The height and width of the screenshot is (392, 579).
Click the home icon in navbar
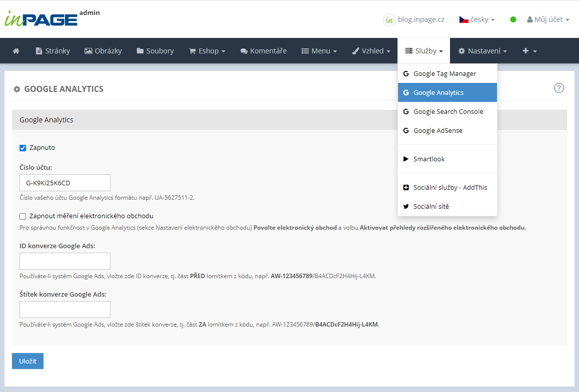[16, 51]
